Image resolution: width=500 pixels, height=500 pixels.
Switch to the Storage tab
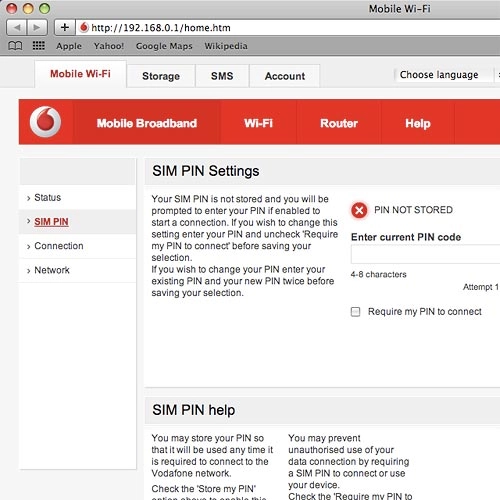point(161,76)
